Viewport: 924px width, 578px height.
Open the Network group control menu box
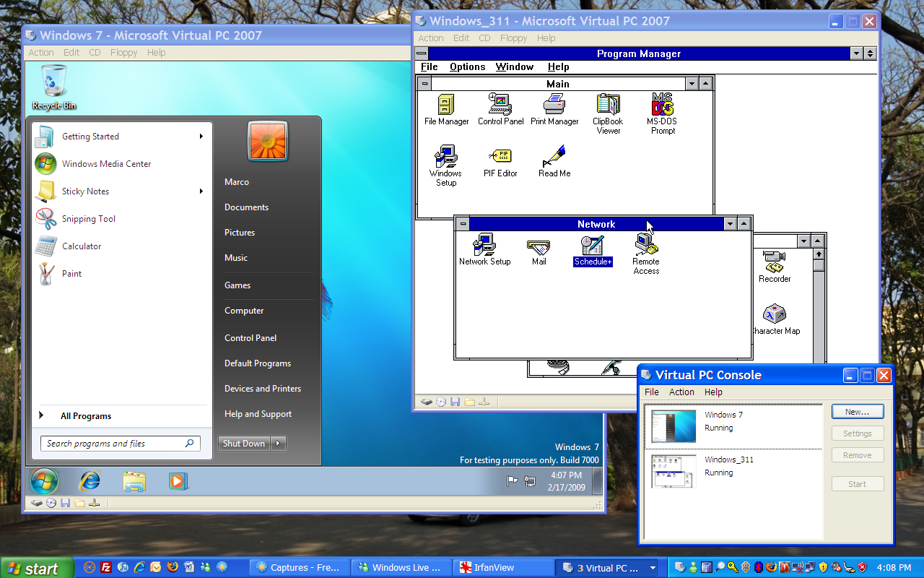[x=463, y=224]
